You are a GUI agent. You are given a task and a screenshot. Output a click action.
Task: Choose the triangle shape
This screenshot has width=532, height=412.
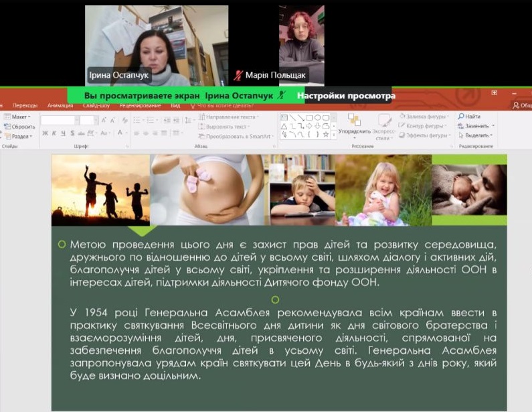coord(284,127)
